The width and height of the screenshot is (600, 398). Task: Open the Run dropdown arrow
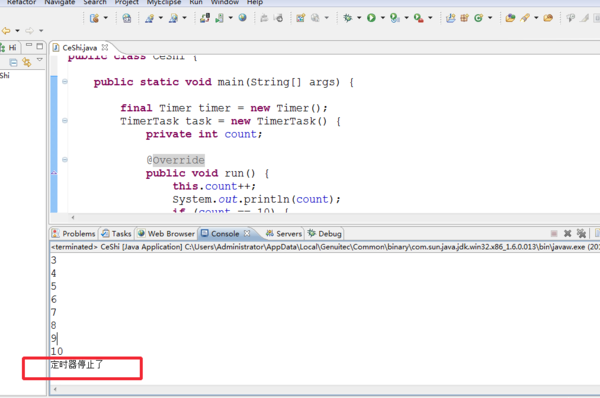[382, 18]
